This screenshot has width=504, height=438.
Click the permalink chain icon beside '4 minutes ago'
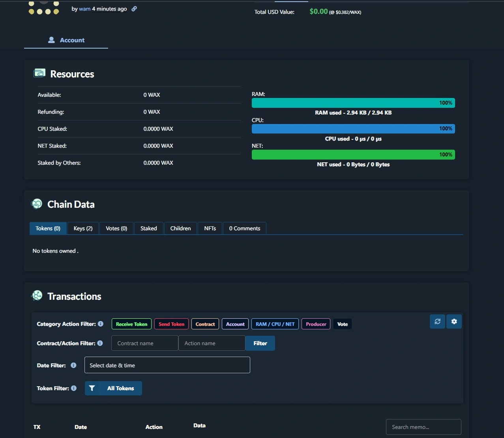coord(134,9)
